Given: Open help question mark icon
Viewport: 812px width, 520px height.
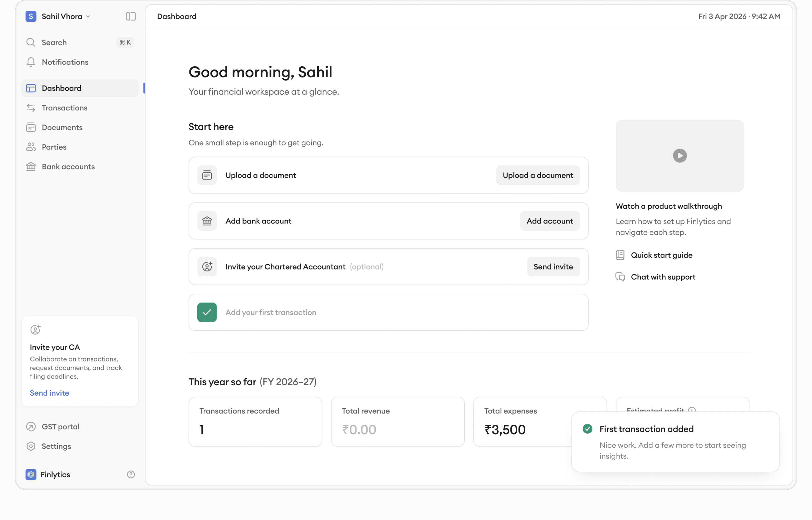Looking at the screenshot, I should click(x=130, y=475).
